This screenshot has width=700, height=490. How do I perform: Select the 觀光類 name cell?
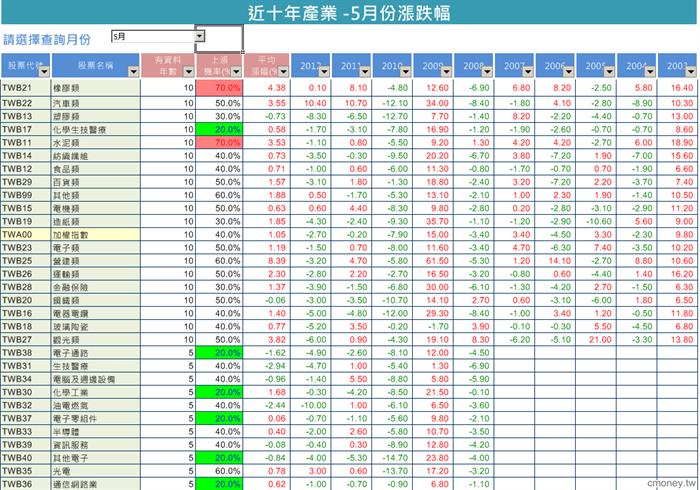click(x=96, y=340)
